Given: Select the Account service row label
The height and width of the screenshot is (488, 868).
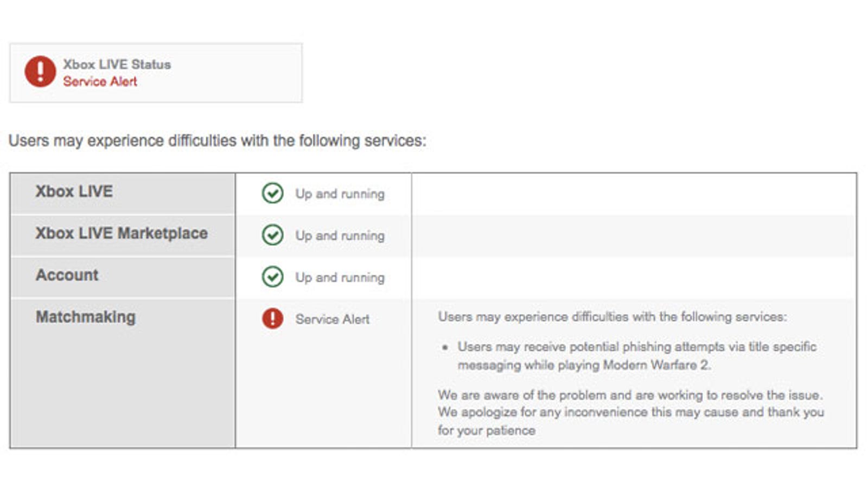Looking at the screenshot, I should [67, 275].
